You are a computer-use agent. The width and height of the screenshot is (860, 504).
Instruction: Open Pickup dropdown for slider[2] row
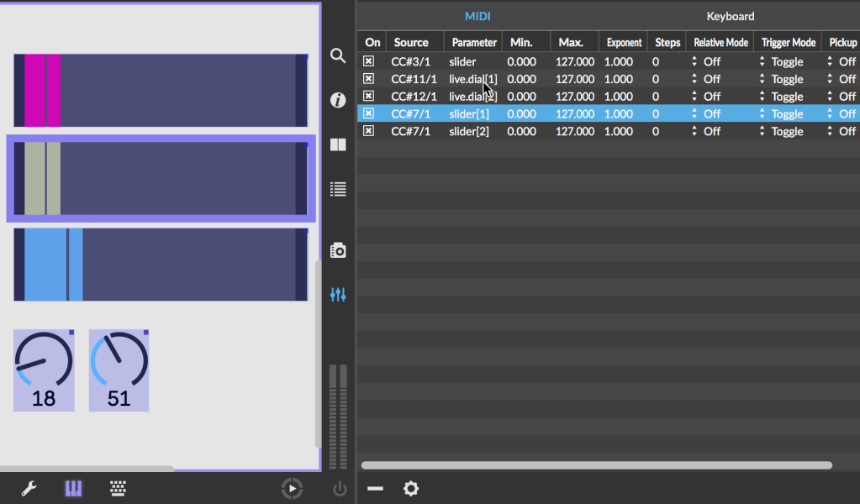coord(841,131)
